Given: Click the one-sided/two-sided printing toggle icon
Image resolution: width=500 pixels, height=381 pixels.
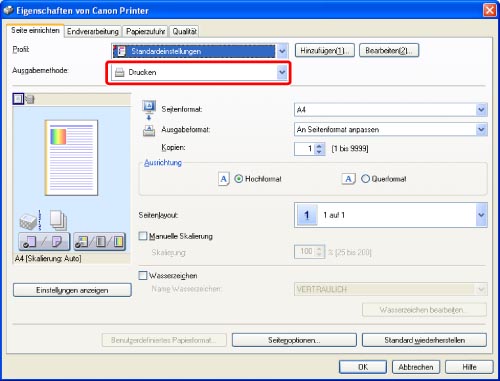Looking at the screenshot, I should point(44,242).
